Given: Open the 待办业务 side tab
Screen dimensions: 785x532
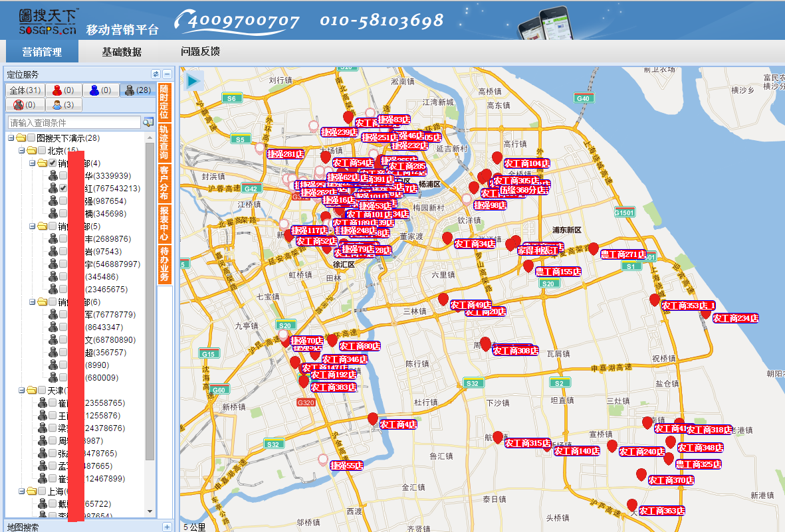Looking at the screenshot, I should (164, 265).
